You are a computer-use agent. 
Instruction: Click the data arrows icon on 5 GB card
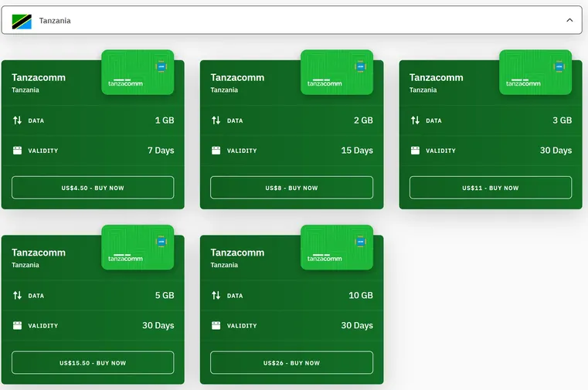coord(17,295)
